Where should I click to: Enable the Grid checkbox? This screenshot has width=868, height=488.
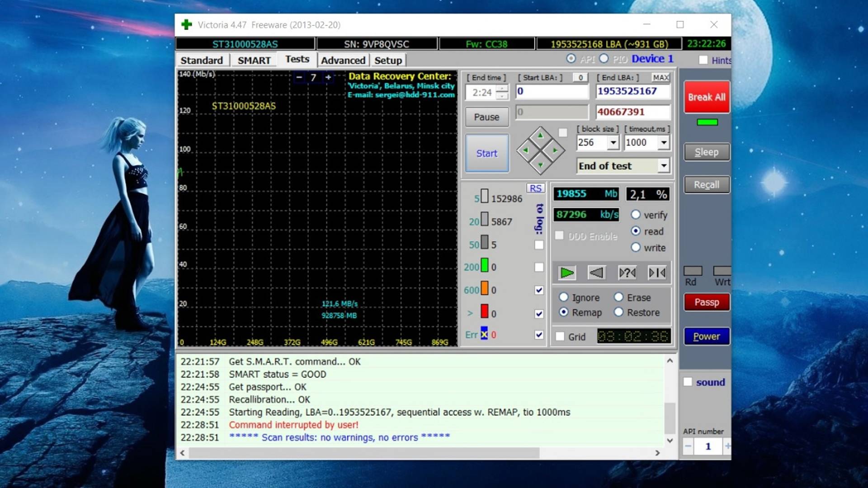click(x=560, y=337)
